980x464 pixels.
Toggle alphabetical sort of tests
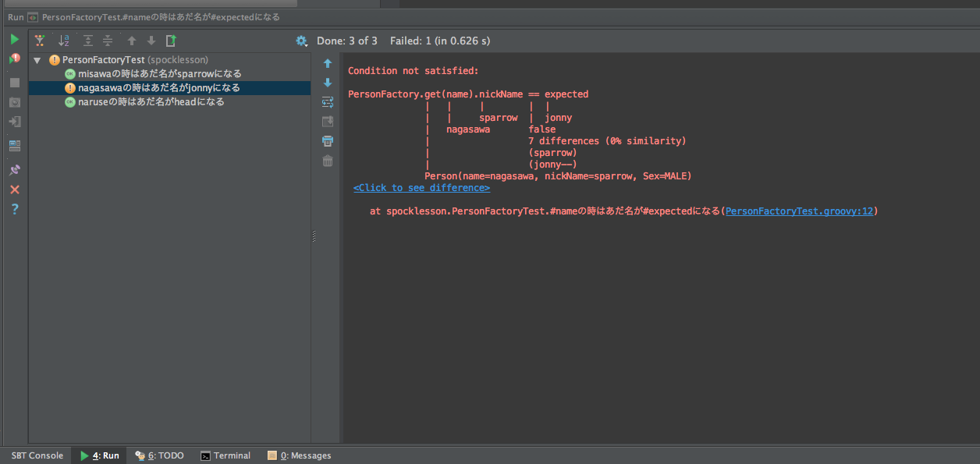pyautogui.click(x=64, y=41)
